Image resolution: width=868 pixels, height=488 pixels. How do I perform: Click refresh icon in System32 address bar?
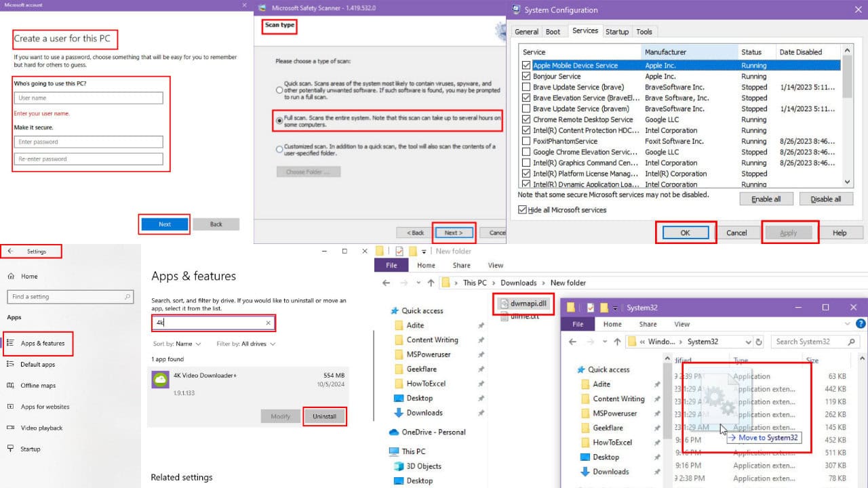pyautogui.click(x=759, y=342)
